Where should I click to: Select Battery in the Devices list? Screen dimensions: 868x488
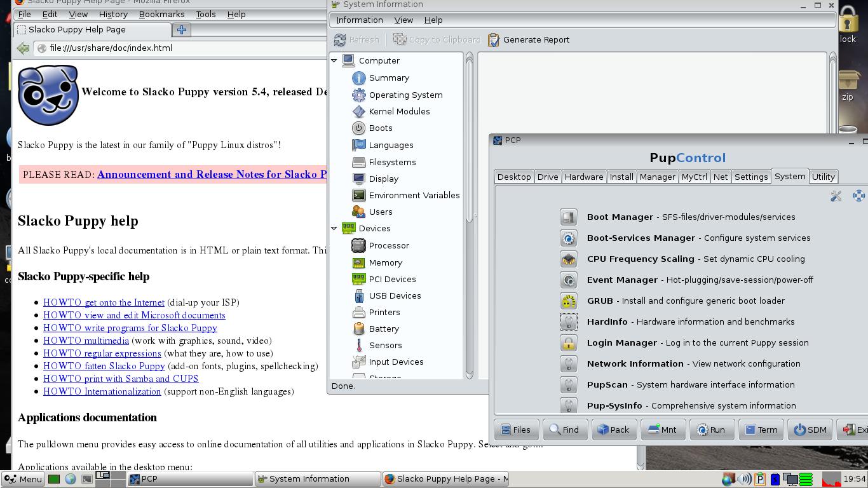coord(376,329)
